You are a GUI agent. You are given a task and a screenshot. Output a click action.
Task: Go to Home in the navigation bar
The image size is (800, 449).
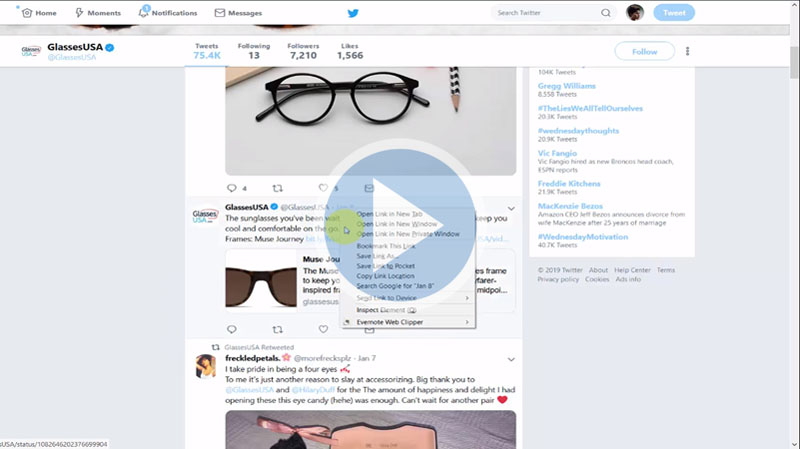coord(39,13)
